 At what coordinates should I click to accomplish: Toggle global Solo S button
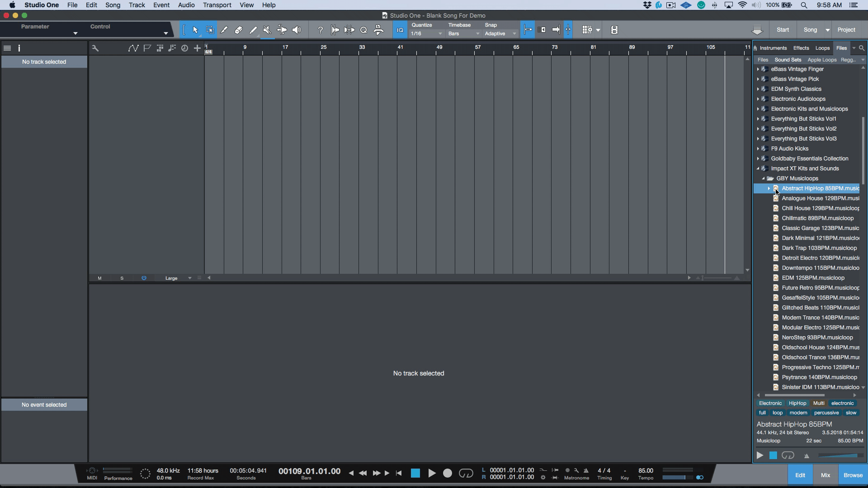122,278
